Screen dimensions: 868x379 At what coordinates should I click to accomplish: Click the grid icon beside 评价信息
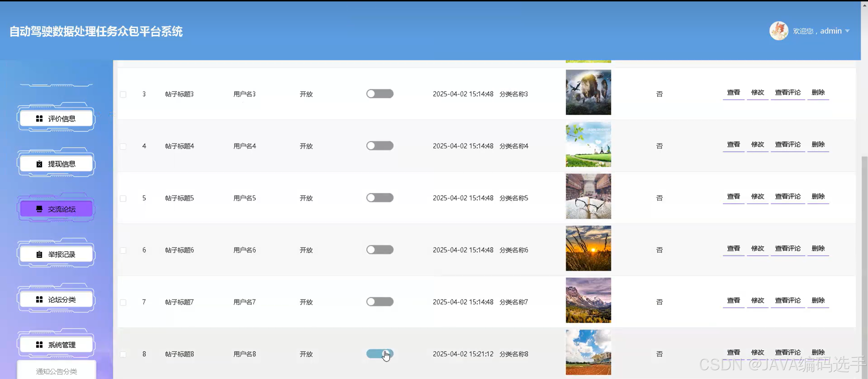click(39, 119)
